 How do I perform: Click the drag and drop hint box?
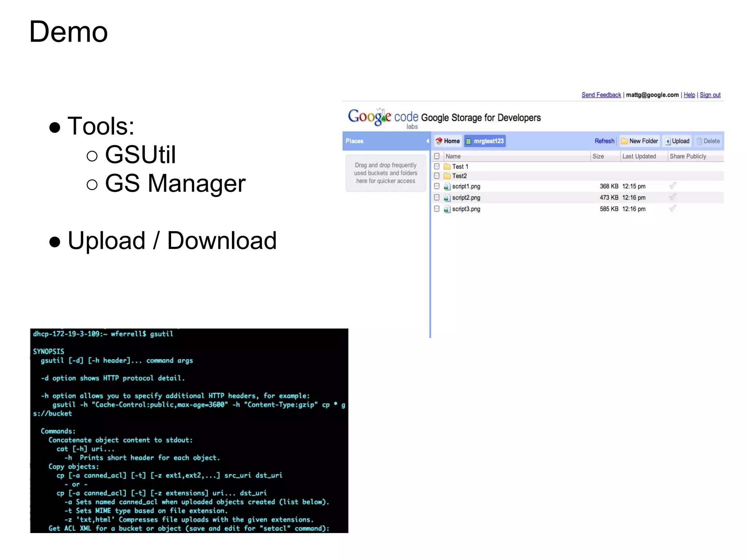click(x=386, y=173)
